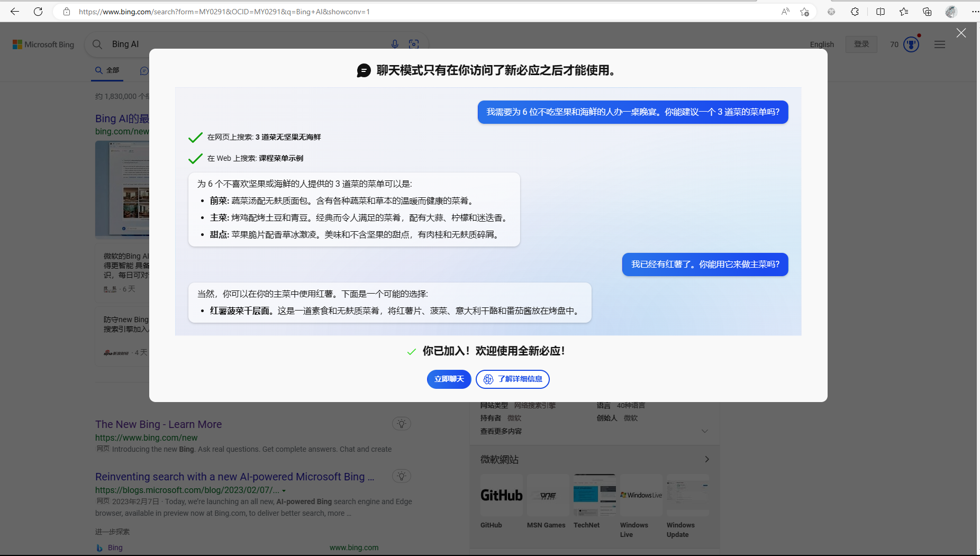Open the Rewards trophy icon
The width and height of the screenshot is (980, 556).
[911, 44]
